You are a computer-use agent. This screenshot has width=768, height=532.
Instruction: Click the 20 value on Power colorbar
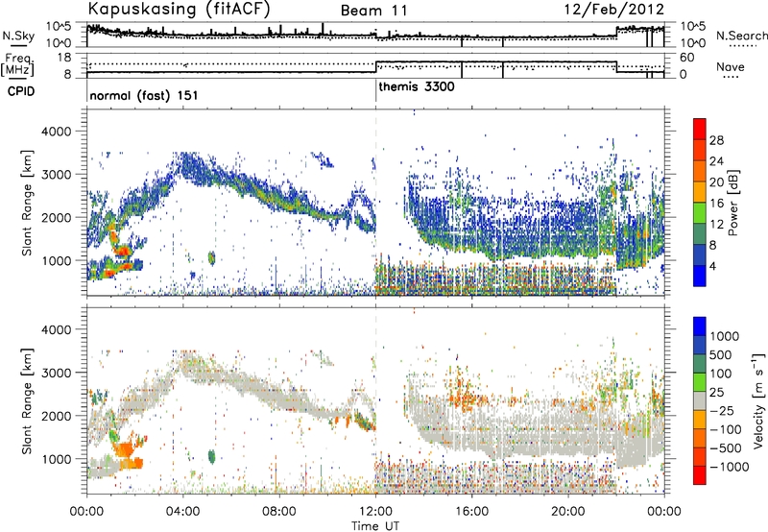point(716,182)
